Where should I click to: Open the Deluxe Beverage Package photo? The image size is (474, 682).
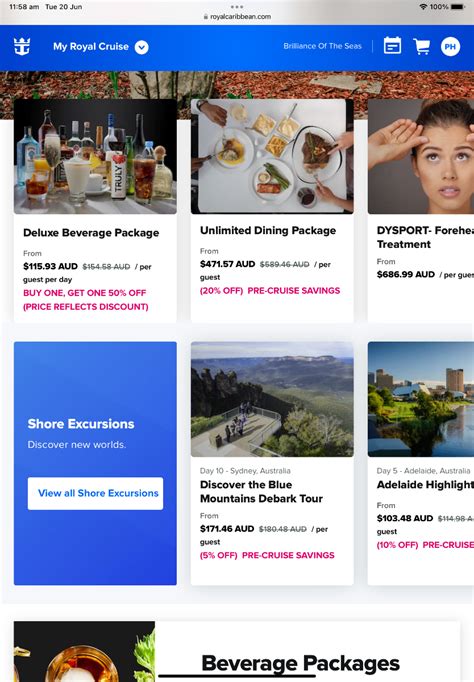pos(95,157)
